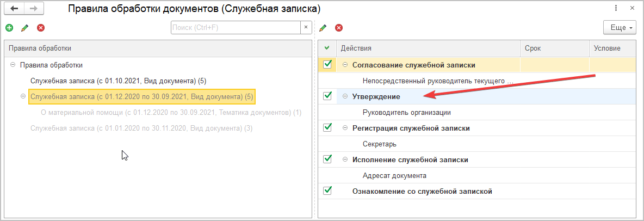Screen dimensions: 644x221
Task: Click the back navigation arrow
Action: pyautogui.click(x=15, y=9)
